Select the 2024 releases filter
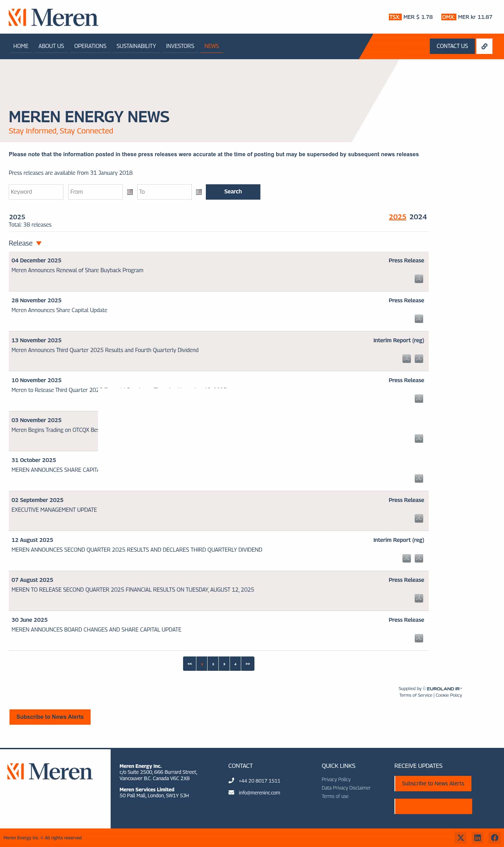This screenshot has width=504, height=847. coord(419,217)
